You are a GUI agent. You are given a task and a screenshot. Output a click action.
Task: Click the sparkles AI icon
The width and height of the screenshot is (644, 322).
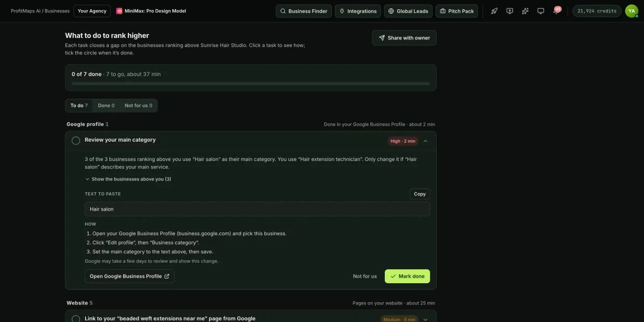pos(525,11)
